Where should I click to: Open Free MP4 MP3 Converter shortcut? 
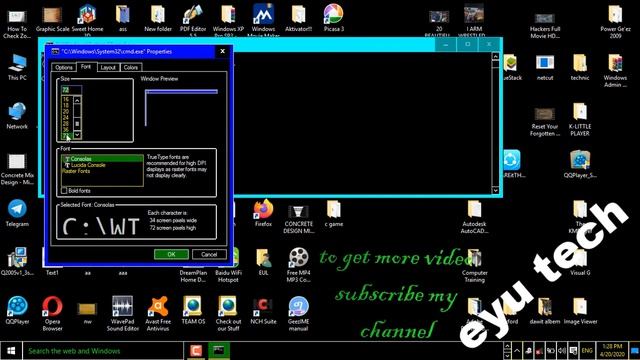click(298, 264)
